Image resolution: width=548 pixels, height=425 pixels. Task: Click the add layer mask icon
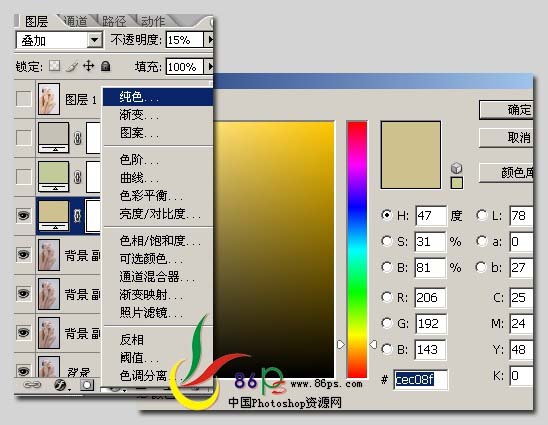click(x=87, y=385)
